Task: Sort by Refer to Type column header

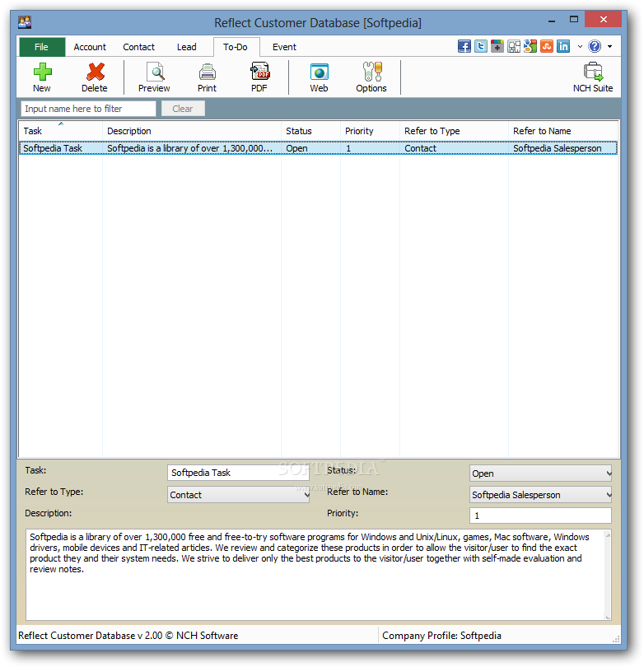Action: coord(454,131)
